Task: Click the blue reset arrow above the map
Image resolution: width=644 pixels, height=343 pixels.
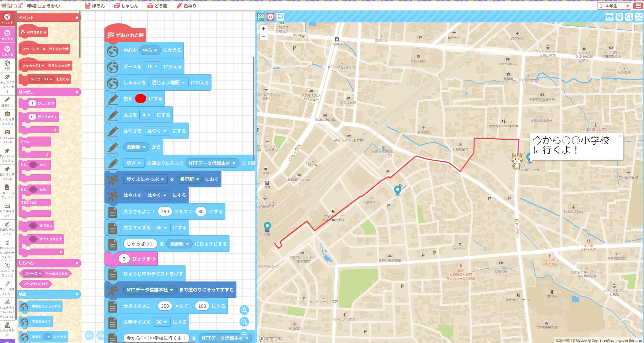Action: coord(280,17)
